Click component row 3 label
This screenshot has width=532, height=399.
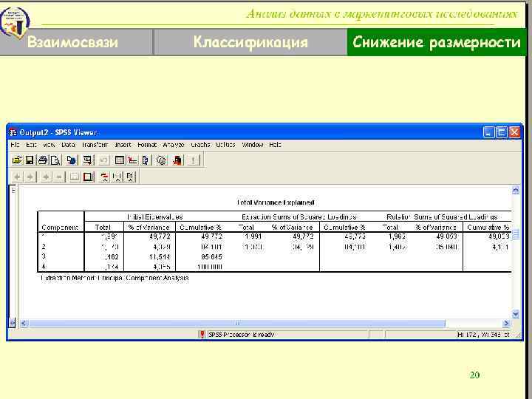click(44, 256)
